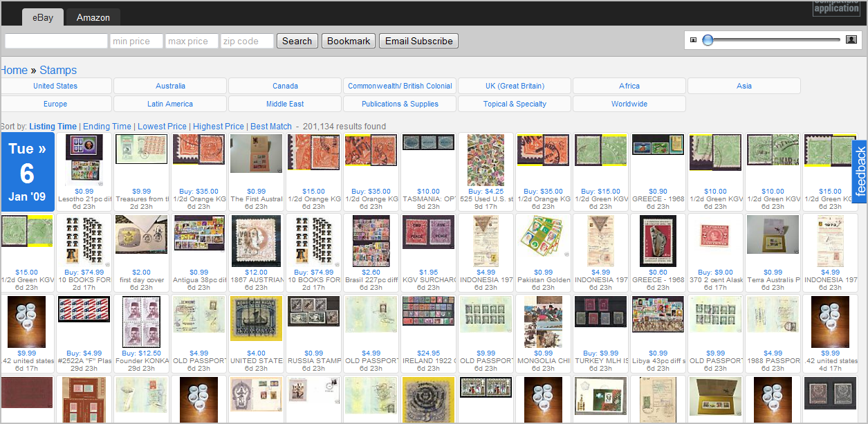The image size is (868, 424).
Task: Go to the Home breadcrumb link
Action: 14,70
